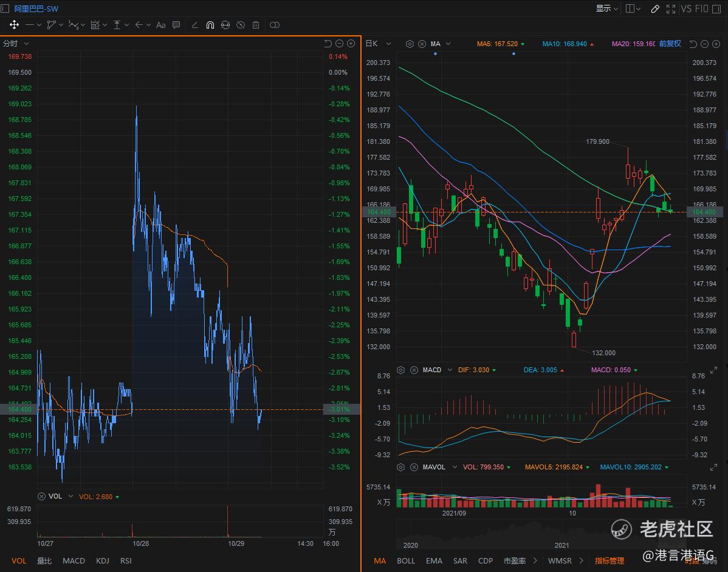This screenshot has width=728, height=572.
Task: Reset the intraday chart with undo arrow
Action: (x=328, y=44)
